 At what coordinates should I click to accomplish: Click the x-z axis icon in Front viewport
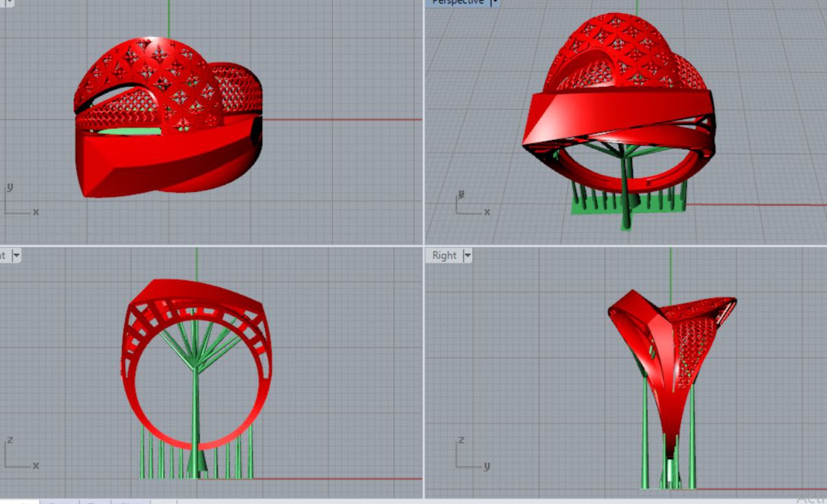[x=19, y=455]
